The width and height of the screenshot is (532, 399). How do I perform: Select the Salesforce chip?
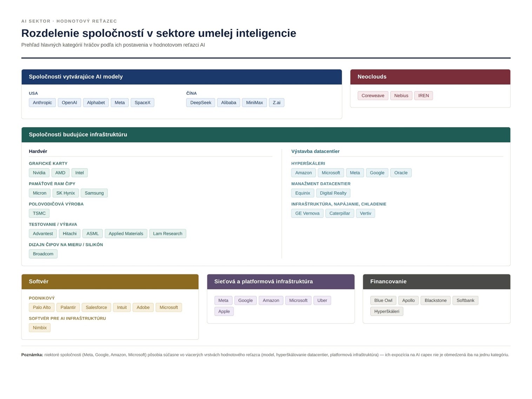tap(97, 307)
